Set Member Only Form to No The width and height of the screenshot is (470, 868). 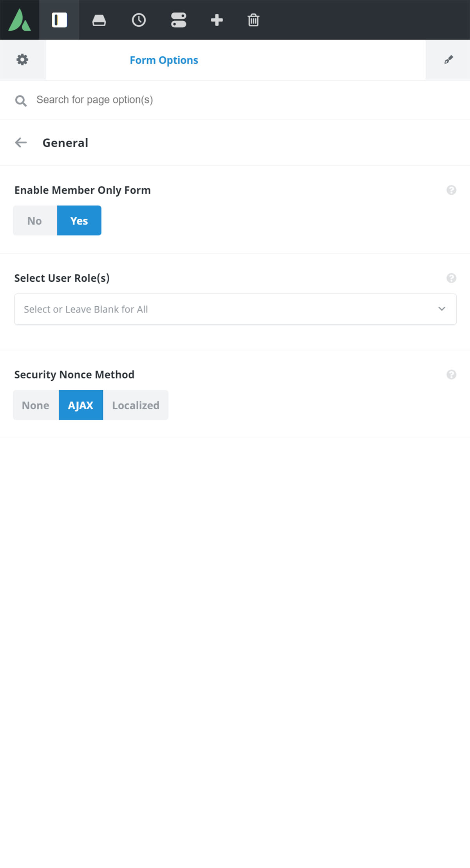coord(35,221)
